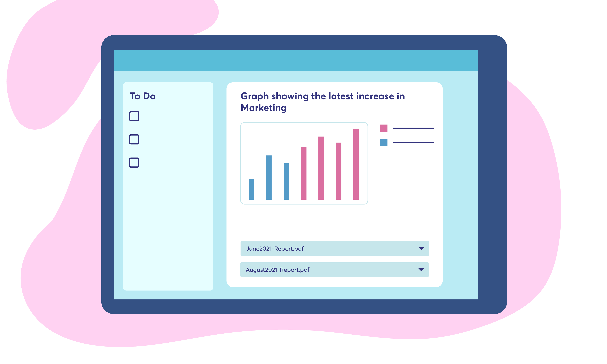Click the blue legend color swatch
607x364 pixels.
coord(384,143)
